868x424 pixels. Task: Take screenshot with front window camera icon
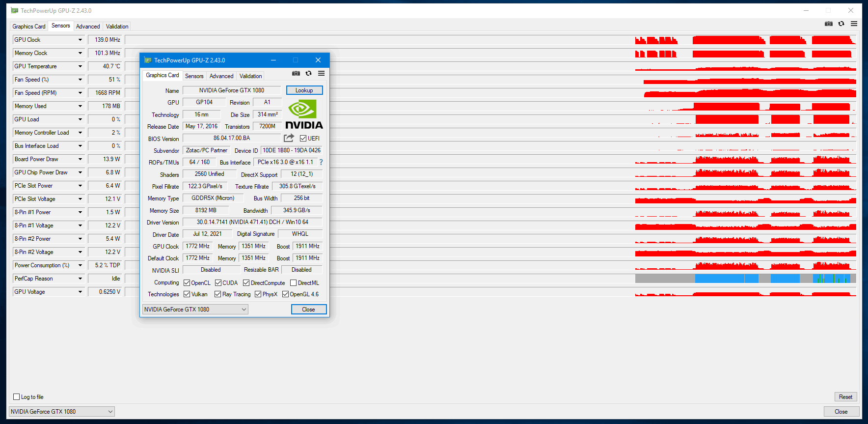(x=296, y=73)
